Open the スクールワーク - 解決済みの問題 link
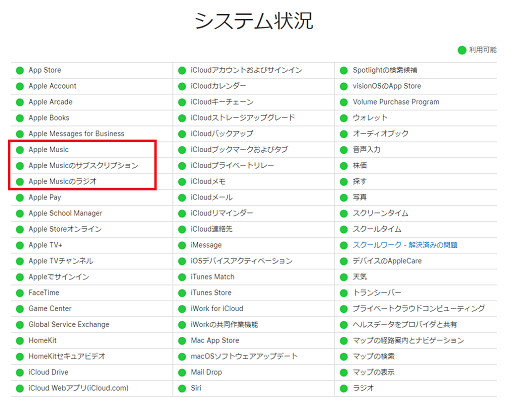Image resolution: width=507 pixels, height=400 pixels. 405,245
